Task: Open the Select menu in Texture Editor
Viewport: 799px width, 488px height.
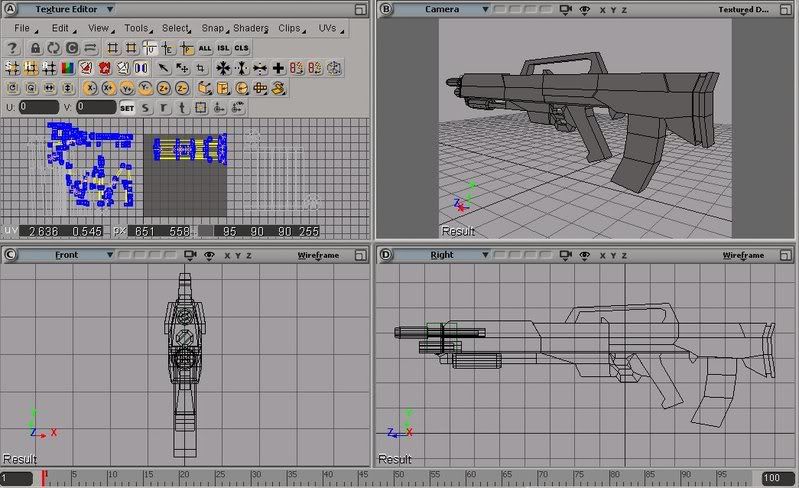Action: click(175, 29)
